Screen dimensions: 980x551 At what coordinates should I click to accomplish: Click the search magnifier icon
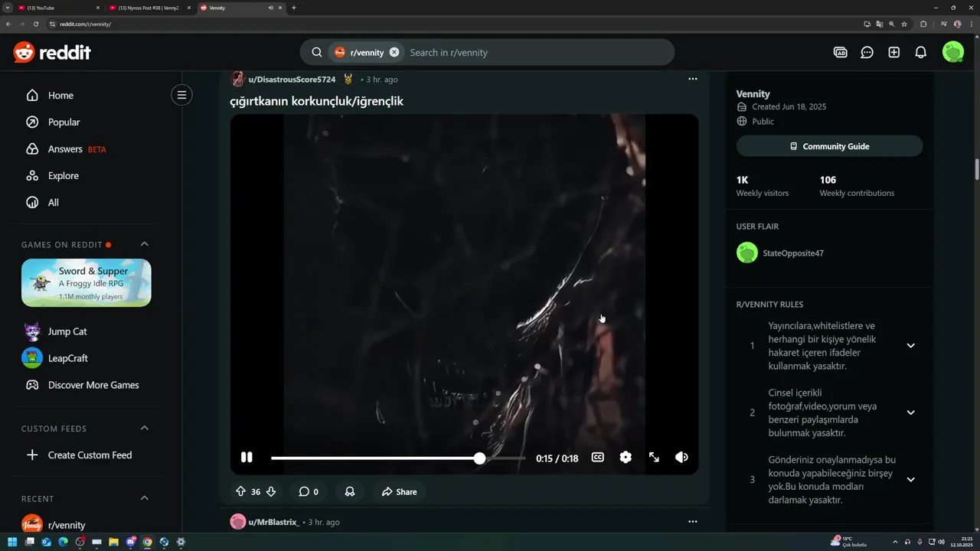coord(317,52)
